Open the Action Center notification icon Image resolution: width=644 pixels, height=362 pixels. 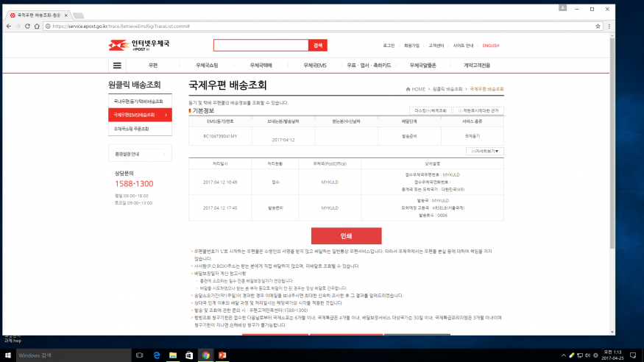(633, 355)
